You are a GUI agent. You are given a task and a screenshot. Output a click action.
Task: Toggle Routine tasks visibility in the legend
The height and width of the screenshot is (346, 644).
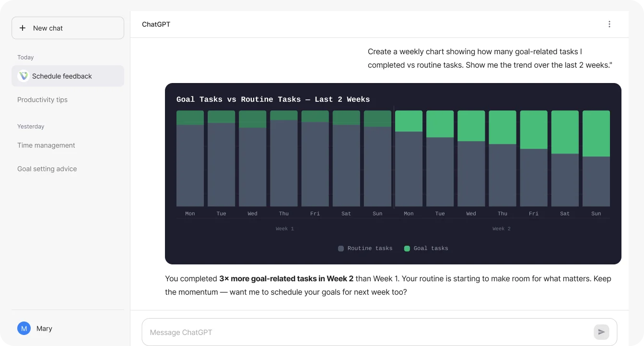click(x=364, y=248)
